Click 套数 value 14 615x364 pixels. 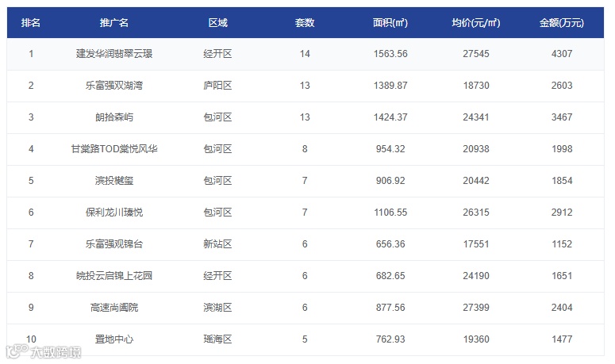(305, 54)
